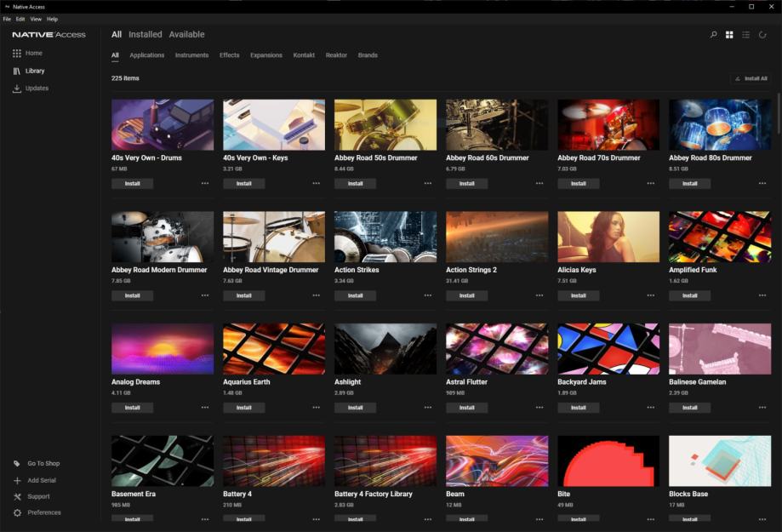
Task: Open the search magnifier icon
Action: coord(713,35)
